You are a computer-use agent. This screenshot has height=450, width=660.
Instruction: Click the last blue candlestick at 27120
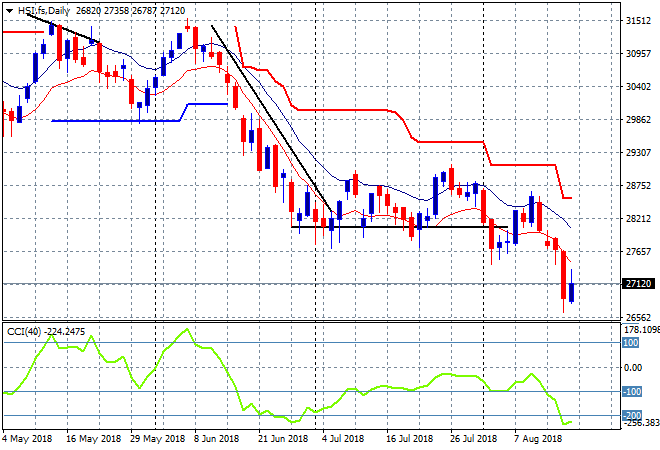[x=572, y=293]
